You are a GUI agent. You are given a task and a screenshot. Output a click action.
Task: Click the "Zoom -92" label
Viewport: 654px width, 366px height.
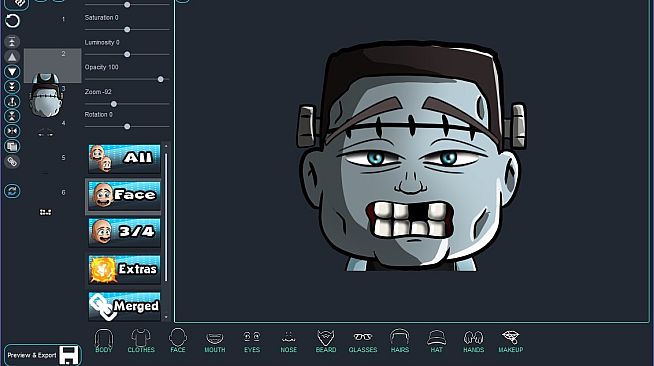click(98, 92)
